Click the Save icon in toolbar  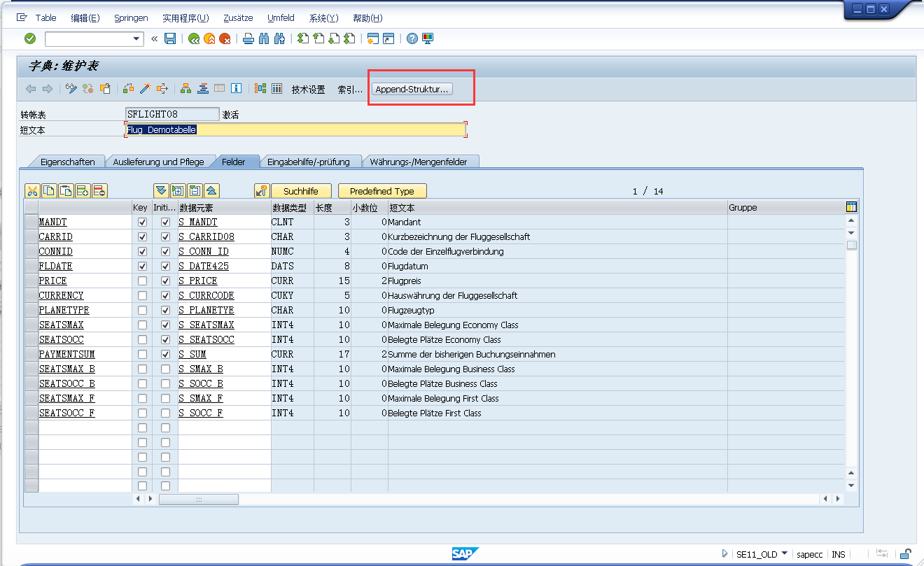coord(169,38)
